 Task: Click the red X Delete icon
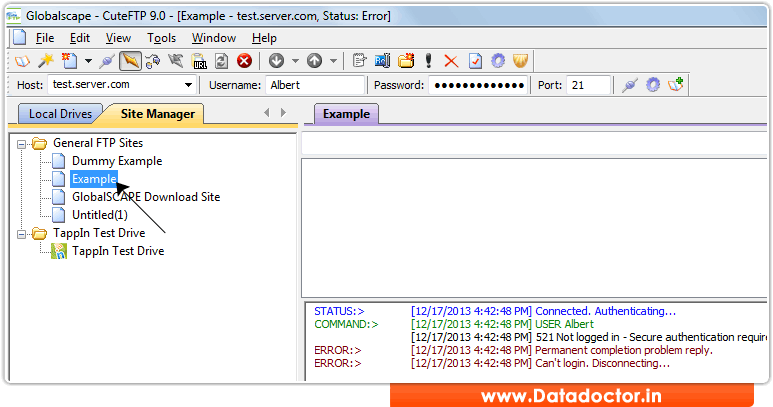[451, 61]
